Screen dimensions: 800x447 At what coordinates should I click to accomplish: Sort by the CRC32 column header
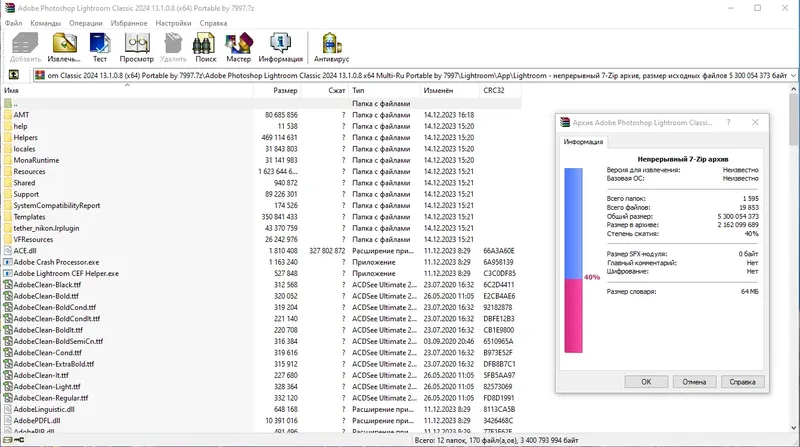(501, 90)
